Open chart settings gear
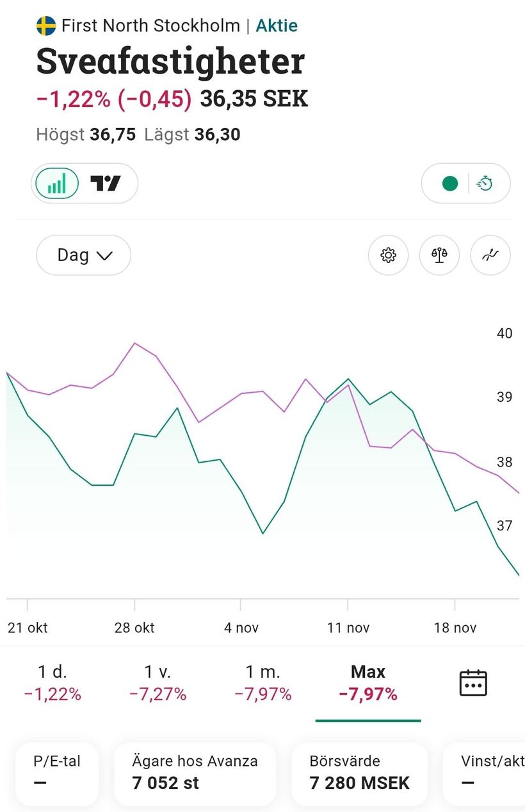 (x=388, y=255)
